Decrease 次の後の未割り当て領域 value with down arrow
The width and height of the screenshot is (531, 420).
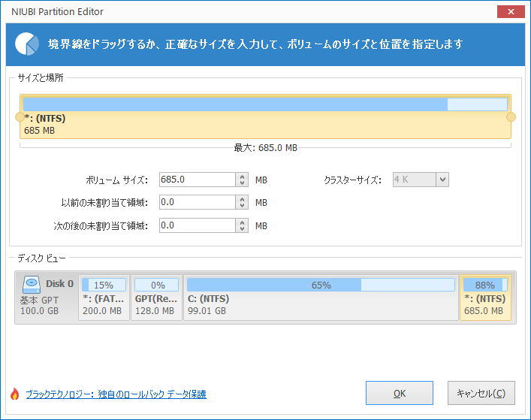click(242, 228)
